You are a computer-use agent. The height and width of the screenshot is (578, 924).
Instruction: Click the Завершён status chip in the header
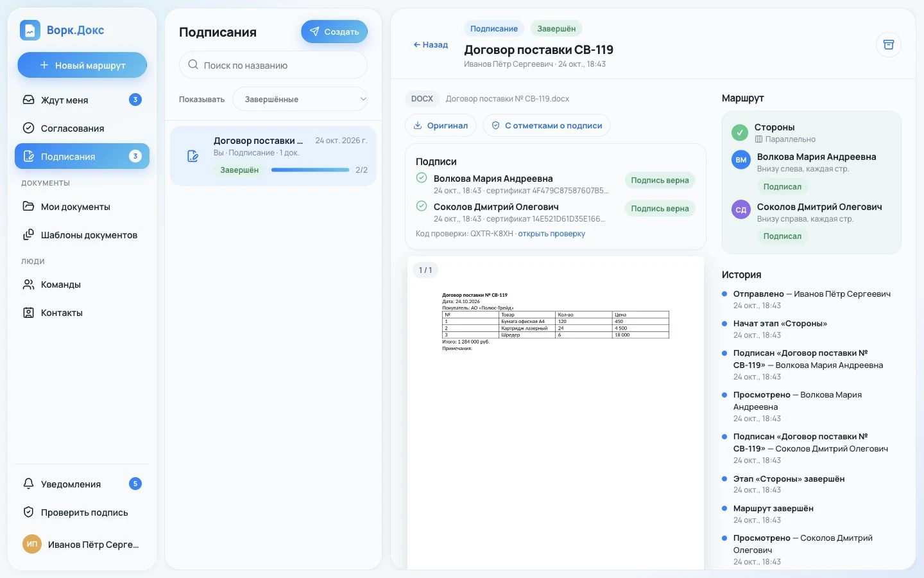(556, 29)
